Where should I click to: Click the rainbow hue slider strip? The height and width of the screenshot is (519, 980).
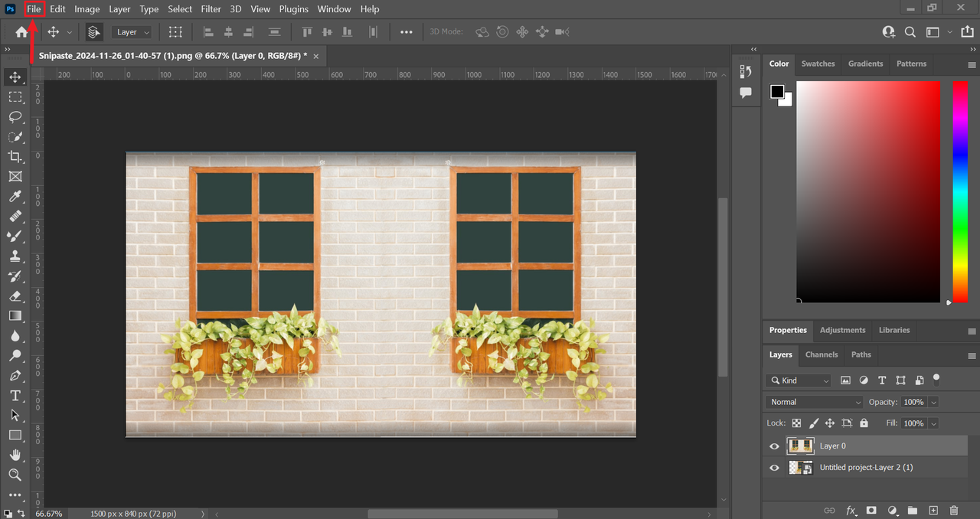coord(959,191)
